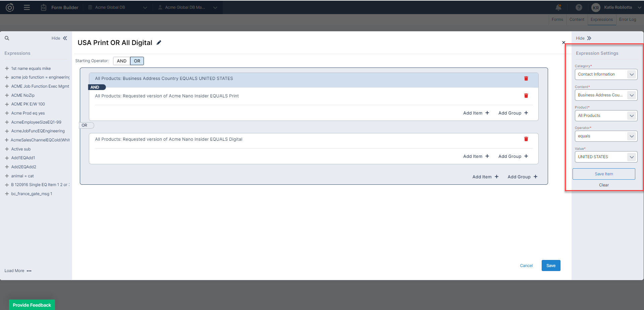Open the notifications bell icon

coord(558,7)
